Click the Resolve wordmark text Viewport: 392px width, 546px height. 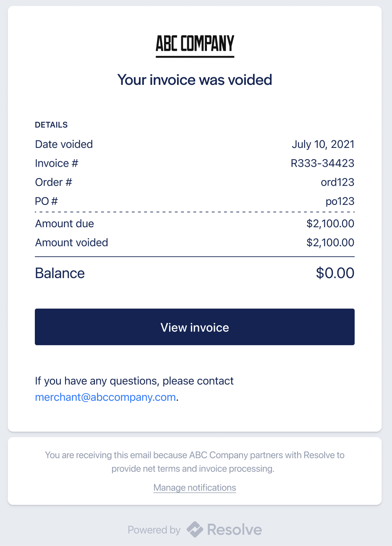pyautogui.click(x=235, y=530)
